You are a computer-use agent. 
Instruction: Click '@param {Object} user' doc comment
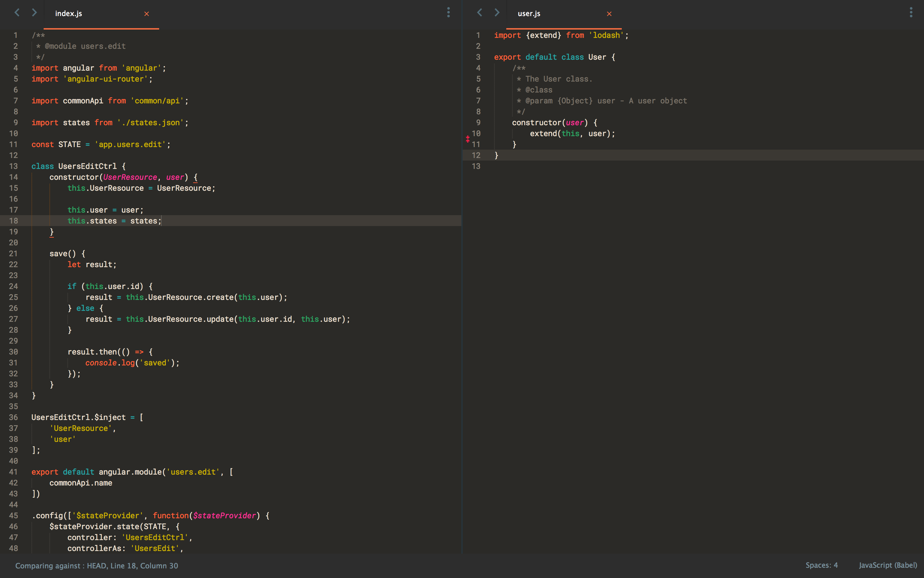point(570,101)
